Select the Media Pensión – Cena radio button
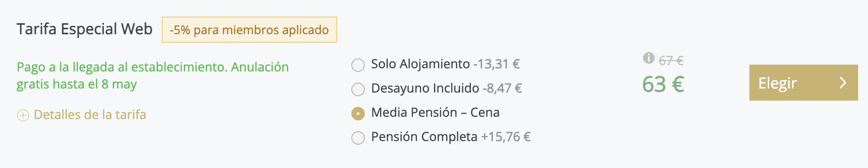Image resolution: width=868 pixels, height=168 pixels. (x=358, y=114)
